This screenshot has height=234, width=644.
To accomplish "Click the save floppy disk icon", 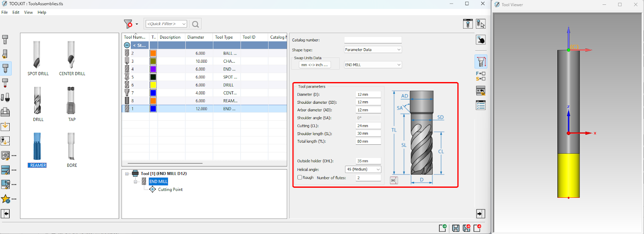I will click(x=456, y=228).
